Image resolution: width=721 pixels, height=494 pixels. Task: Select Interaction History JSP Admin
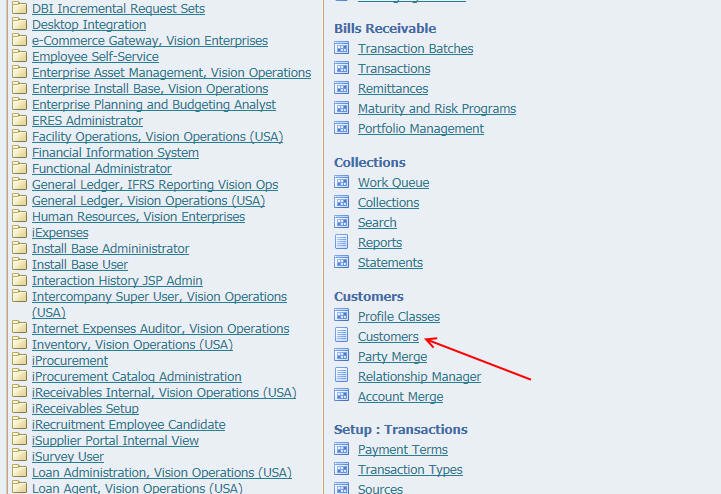117,281
